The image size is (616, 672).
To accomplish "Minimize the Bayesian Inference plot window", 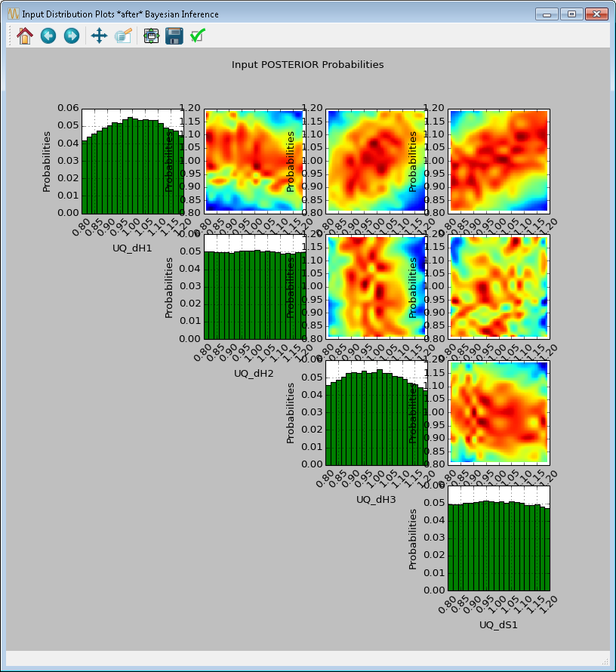I will point(546,14).
